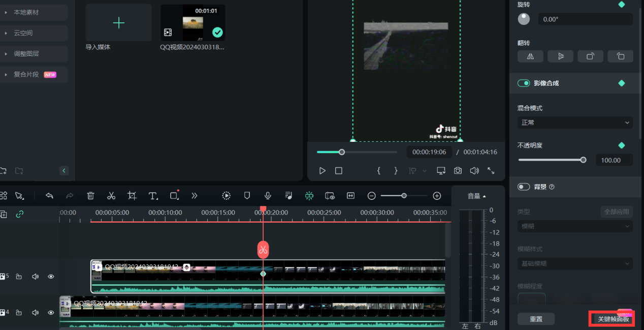The image size is (644, 330).
Task: Click the crop tool icon
Action: point(132,196)
